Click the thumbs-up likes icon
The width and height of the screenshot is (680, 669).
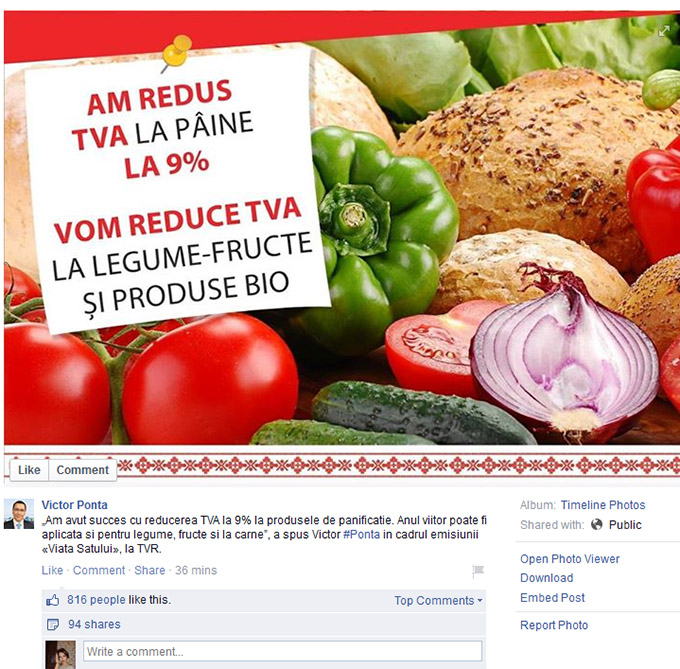point(52,600)
